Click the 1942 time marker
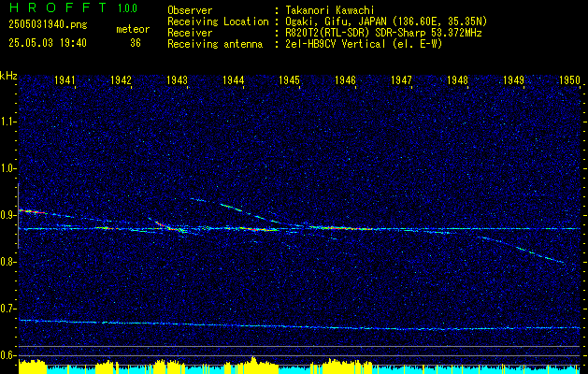The height and width of the screenshot is (374, 588). [x=121, y=79]
